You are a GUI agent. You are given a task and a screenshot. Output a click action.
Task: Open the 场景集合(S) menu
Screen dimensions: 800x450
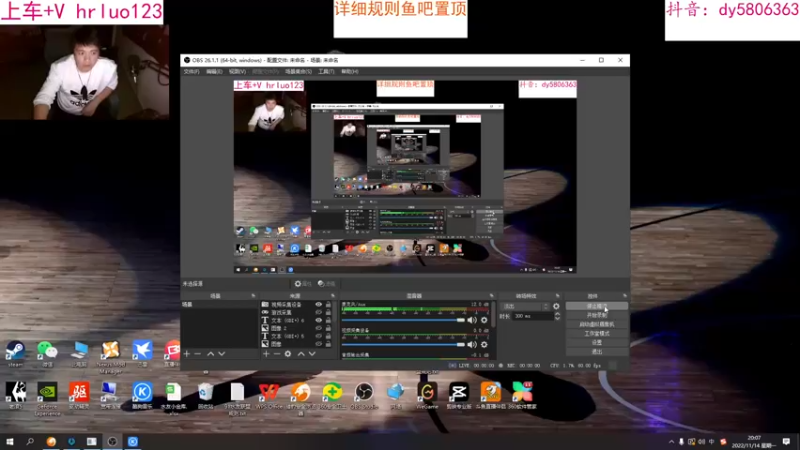[298, 71]
